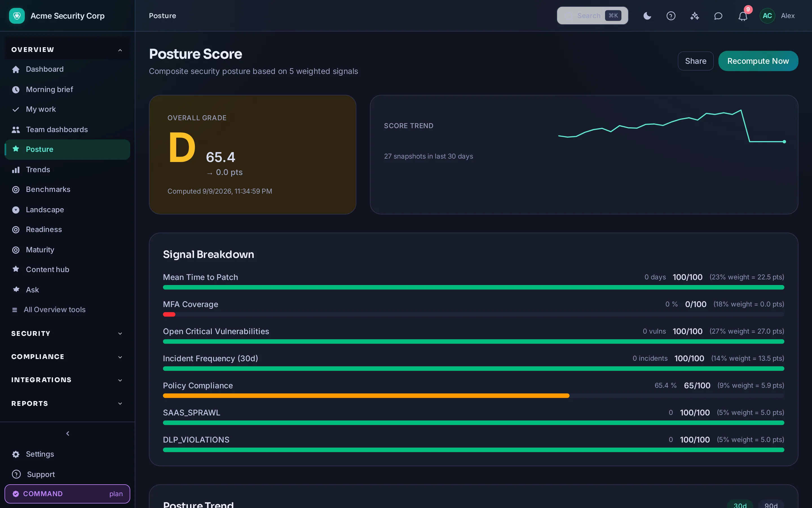Click the Share button
Image resolution: width=812 pixels, height=508 pixels.
tap(696, 61)
